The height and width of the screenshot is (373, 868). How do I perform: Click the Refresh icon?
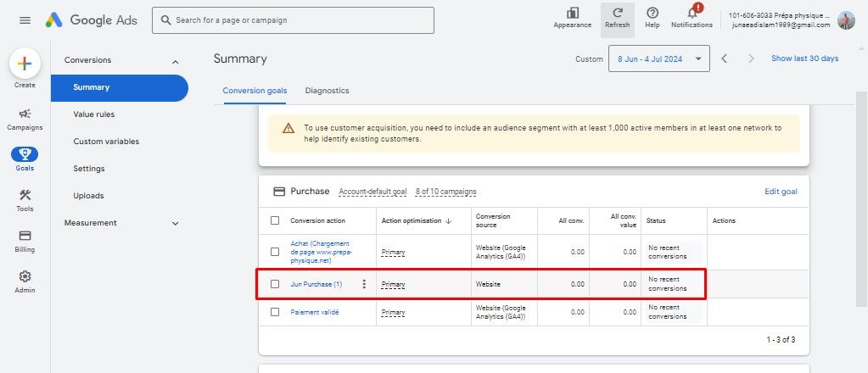tap(617, 14)
